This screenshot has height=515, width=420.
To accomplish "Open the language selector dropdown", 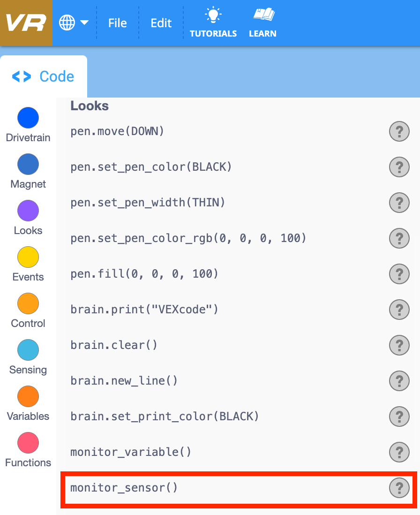I will click(x=73, y=22).
